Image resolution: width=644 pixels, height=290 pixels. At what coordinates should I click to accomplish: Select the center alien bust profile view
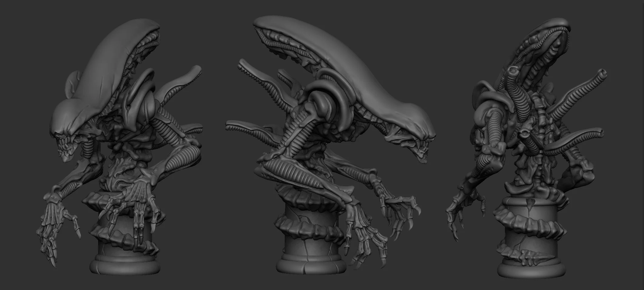coord(330,145)
